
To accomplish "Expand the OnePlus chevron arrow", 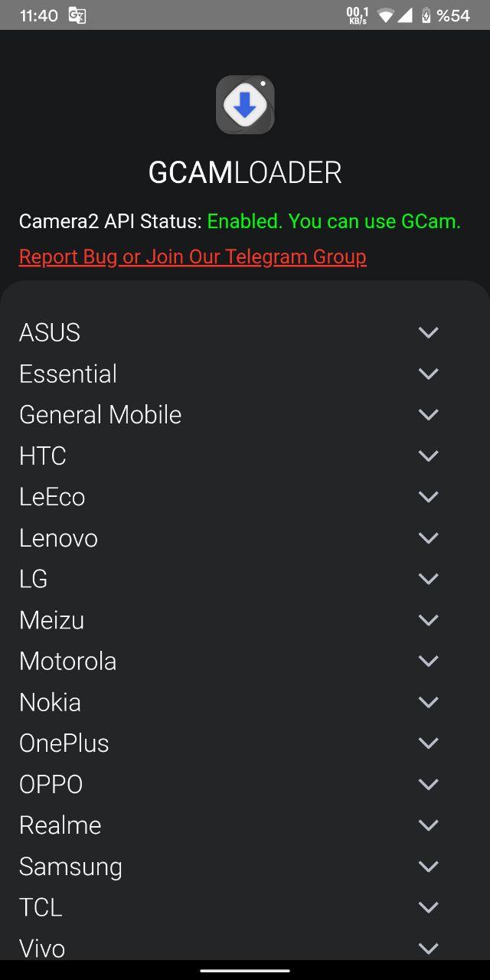I will pos(429,743).
